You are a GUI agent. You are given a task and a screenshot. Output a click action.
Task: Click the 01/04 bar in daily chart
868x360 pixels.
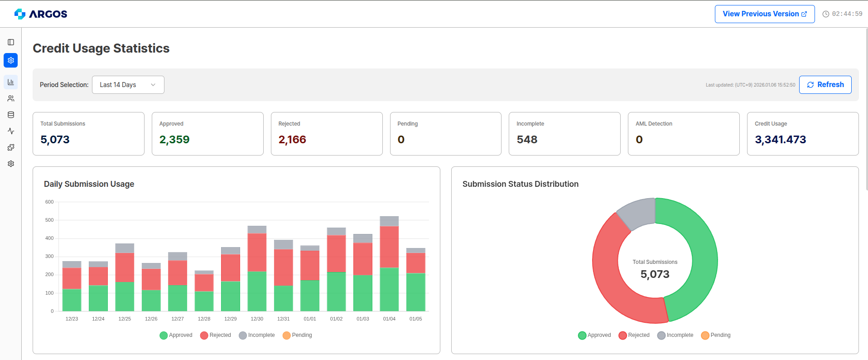pos(389,264)
